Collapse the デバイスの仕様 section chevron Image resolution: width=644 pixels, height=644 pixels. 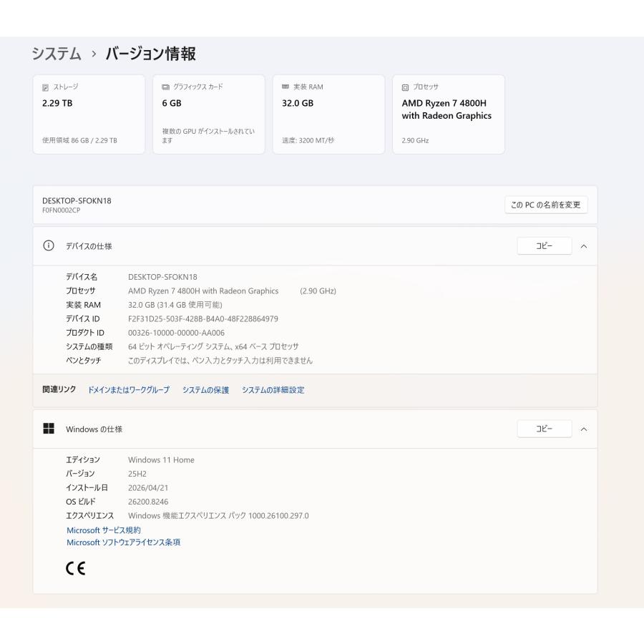(584, 246)
